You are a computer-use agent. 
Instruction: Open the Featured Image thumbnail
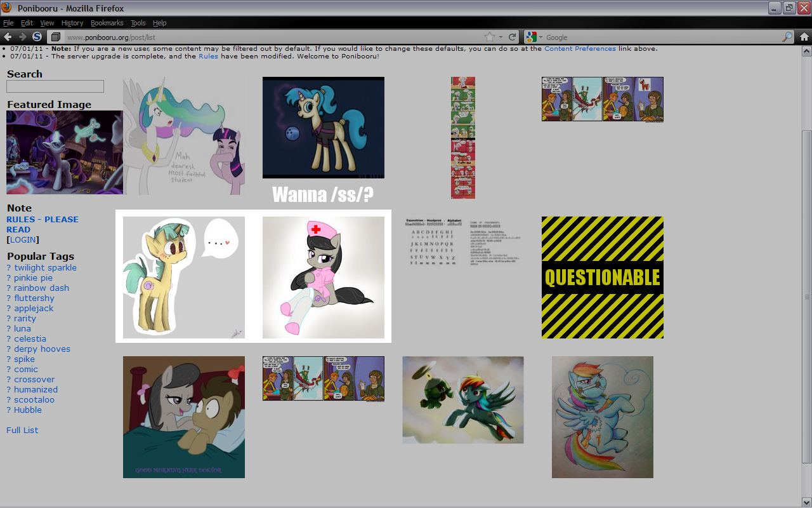point(65,152)
